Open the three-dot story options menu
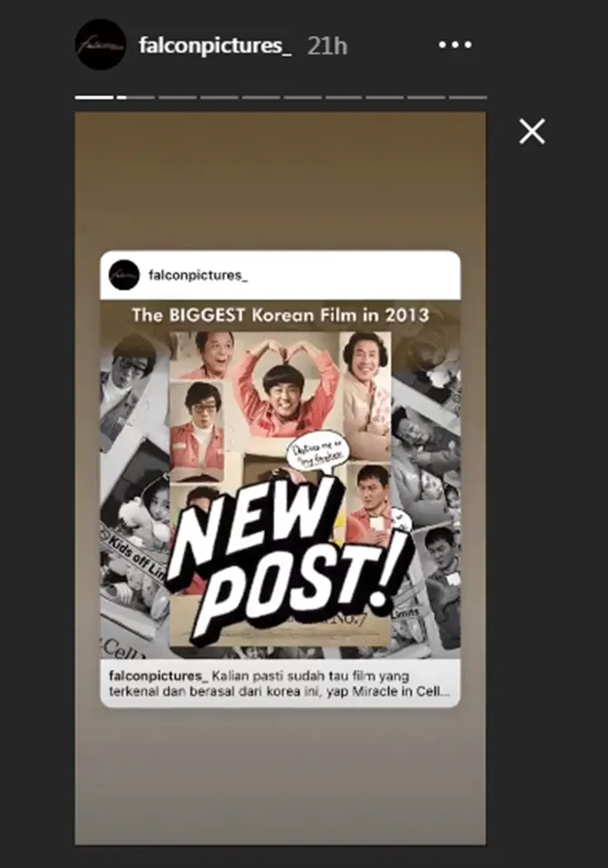 455,44
